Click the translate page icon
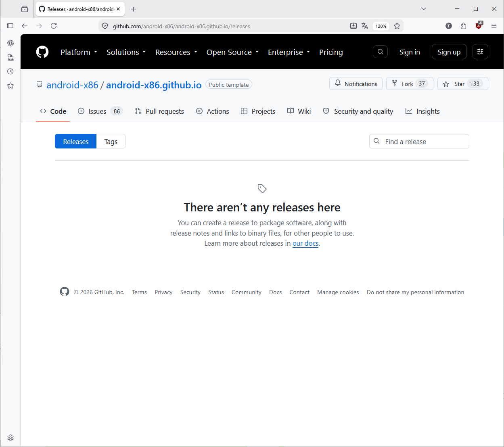 coord(365,26)
